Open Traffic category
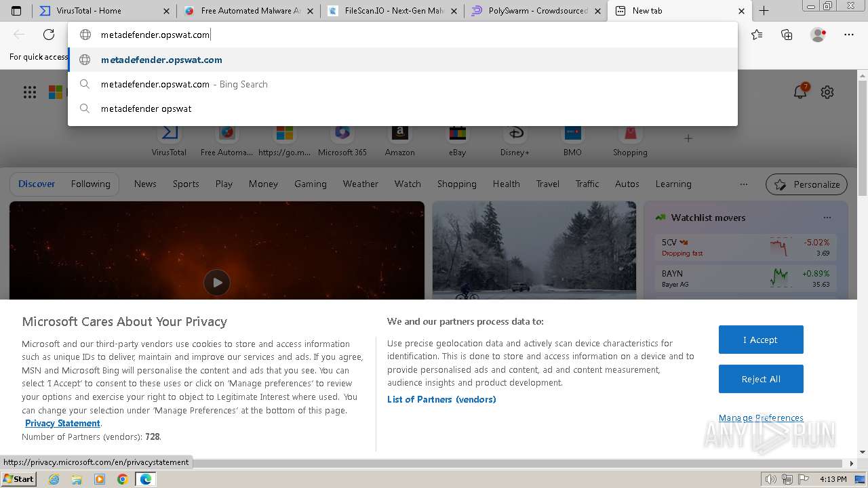 click(587, 184)
